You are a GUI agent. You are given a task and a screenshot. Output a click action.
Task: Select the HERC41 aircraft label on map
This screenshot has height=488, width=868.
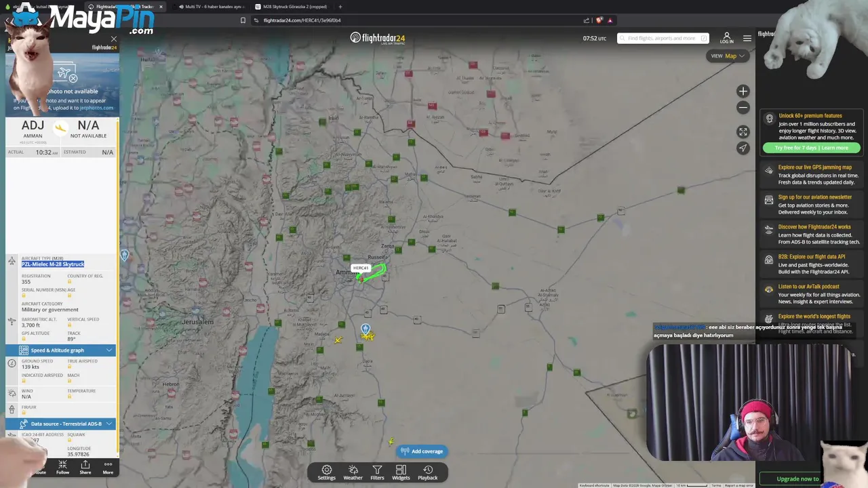point(361,268)
